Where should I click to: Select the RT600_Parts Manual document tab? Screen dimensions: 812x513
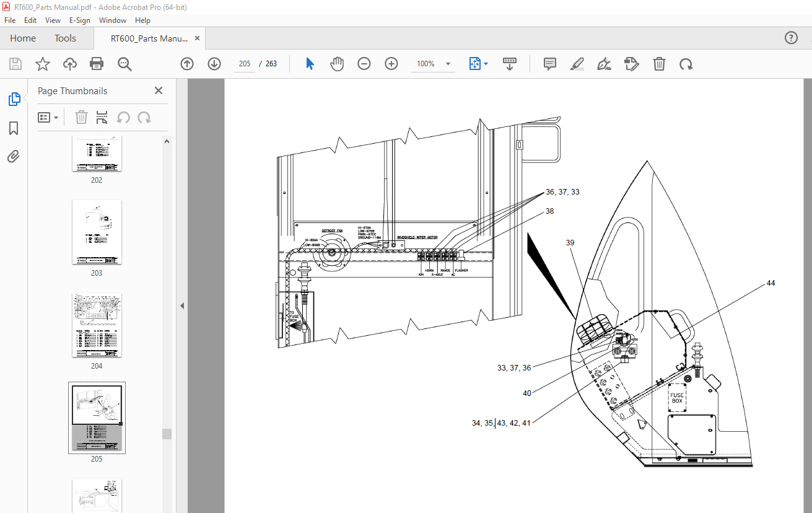pyautogui.click(x=149, y=38)
